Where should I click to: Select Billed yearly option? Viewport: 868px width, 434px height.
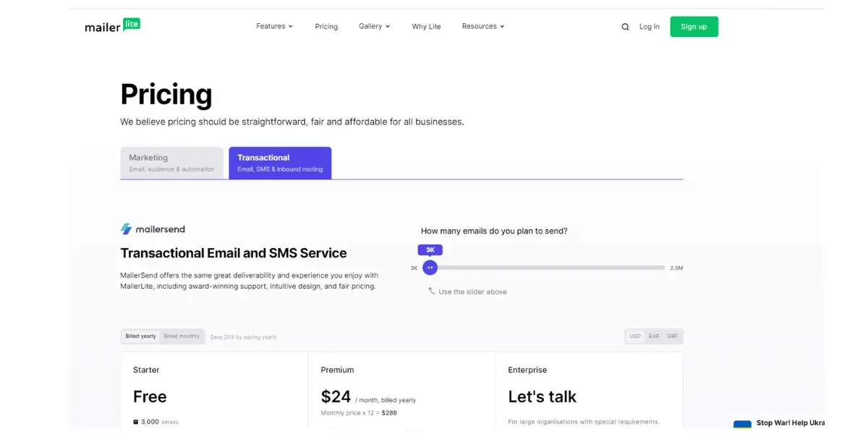(x=140, y=336)
